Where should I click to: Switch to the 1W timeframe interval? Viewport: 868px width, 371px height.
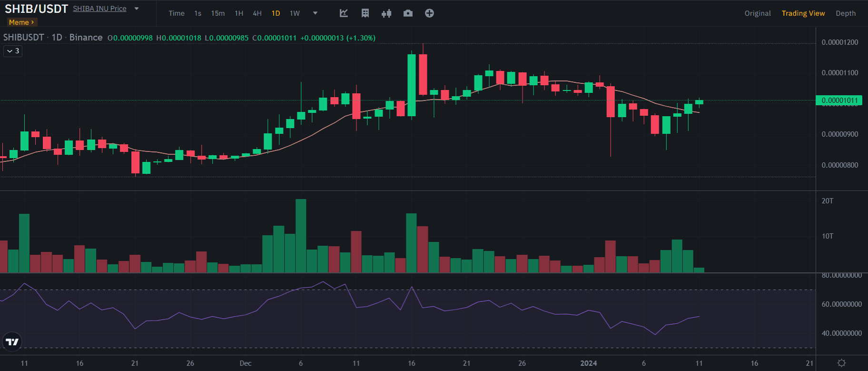tap(295, 13)
